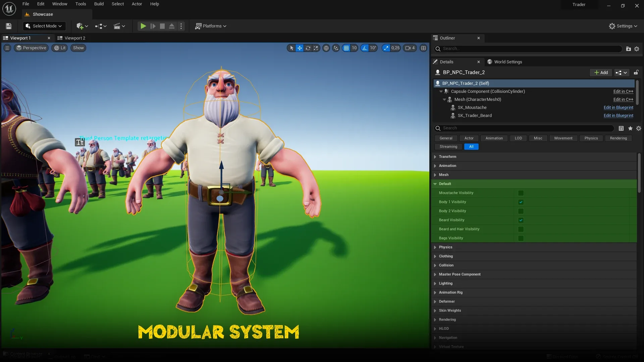Enable Moustache Visibility checkbox

click(521, 193)
